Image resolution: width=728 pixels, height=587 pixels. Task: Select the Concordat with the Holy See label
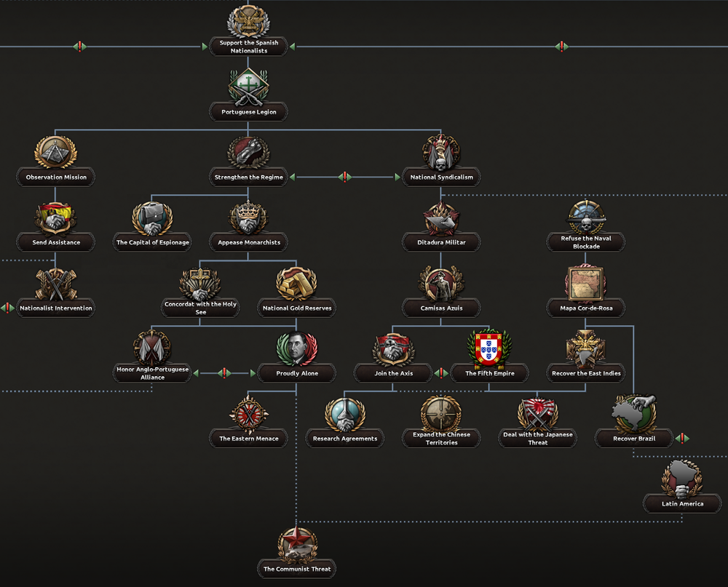pos(200,308)
